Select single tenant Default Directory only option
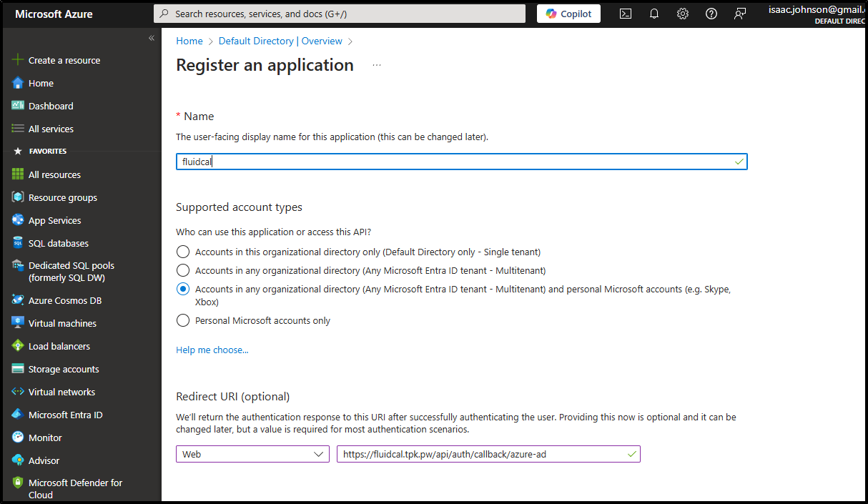This screenshot has width=868, height=504. [183, 252]
